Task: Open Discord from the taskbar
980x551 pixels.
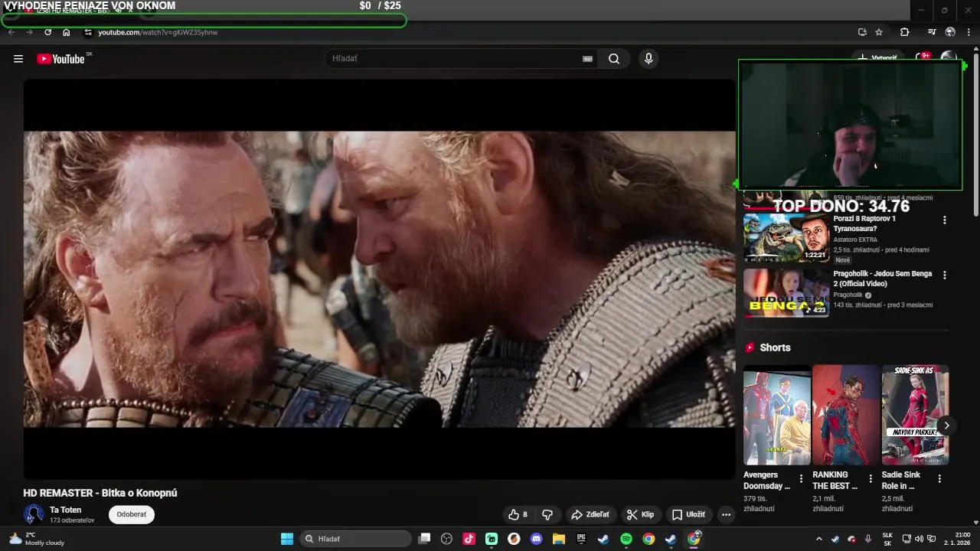Action: tap(536, 539)
